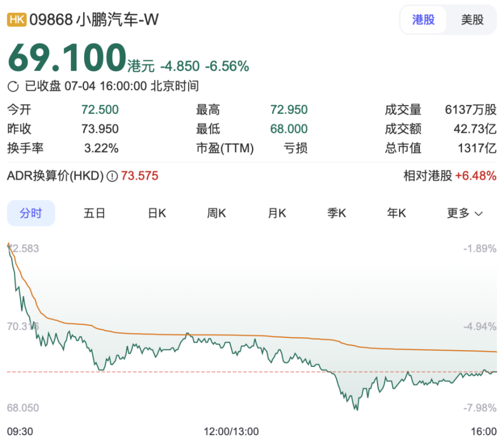Switch to the 港股 market toggle
504x443 pixels.
(423, 19)
